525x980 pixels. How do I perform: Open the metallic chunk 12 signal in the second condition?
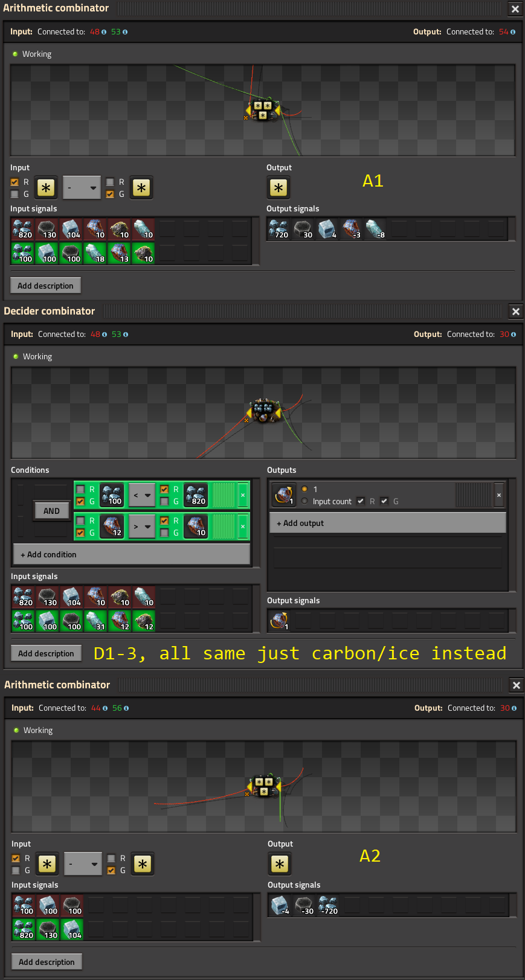click(112, 527)
